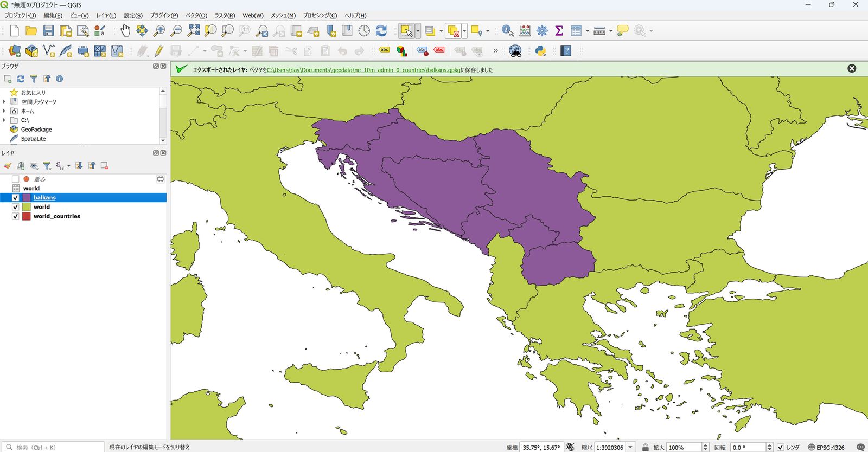The width and height of the screenshot is (868, 452).
Task: Toggle the レンダ render checkbox
Action: (781, 447)
